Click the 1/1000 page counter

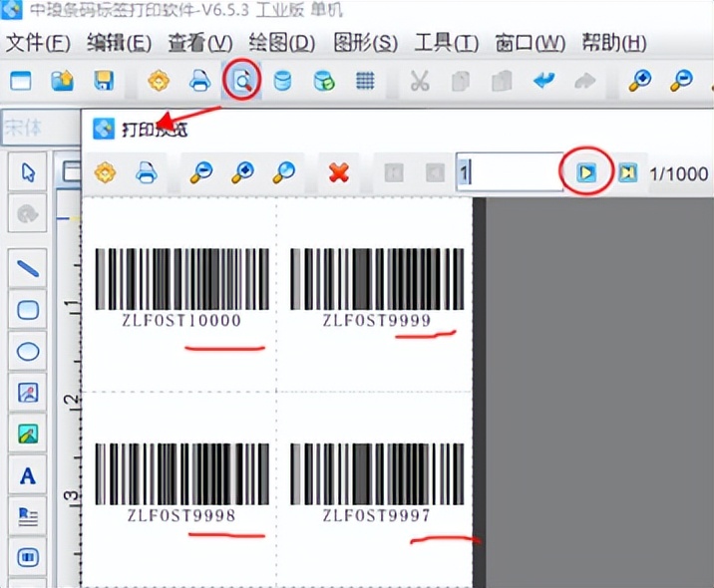[x=678, y=173]
